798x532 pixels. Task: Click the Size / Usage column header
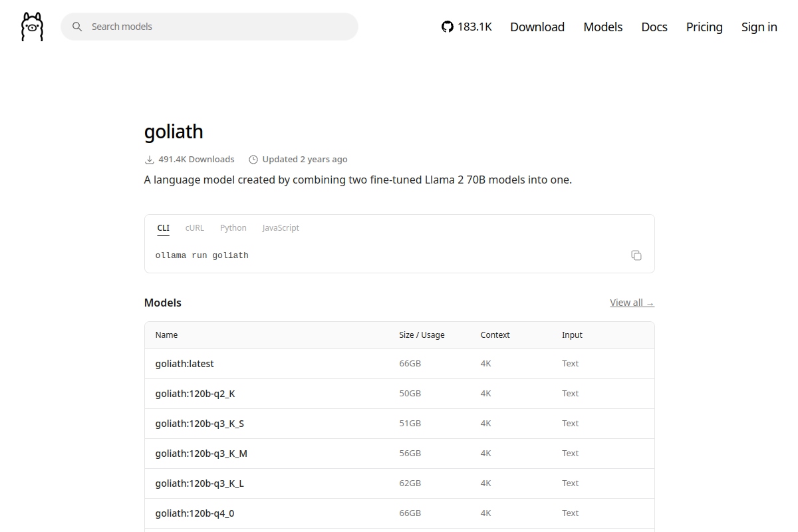tap(422, 335)
